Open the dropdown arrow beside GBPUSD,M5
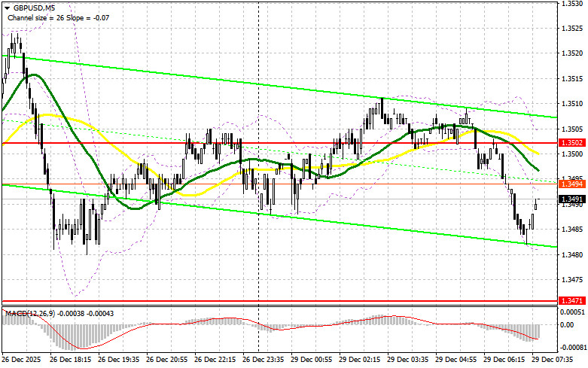Screen dimensions: 588x368 6,6
